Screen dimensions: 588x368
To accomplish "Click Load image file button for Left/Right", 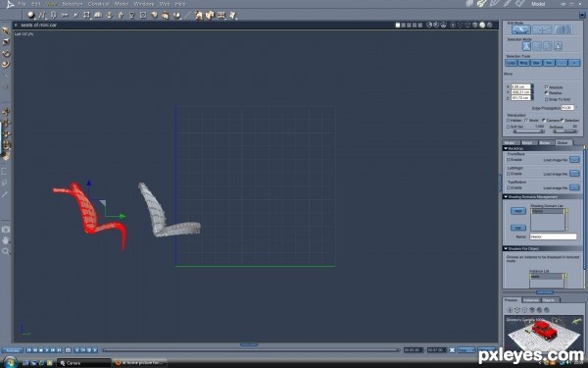I will [x=574, y=174].
